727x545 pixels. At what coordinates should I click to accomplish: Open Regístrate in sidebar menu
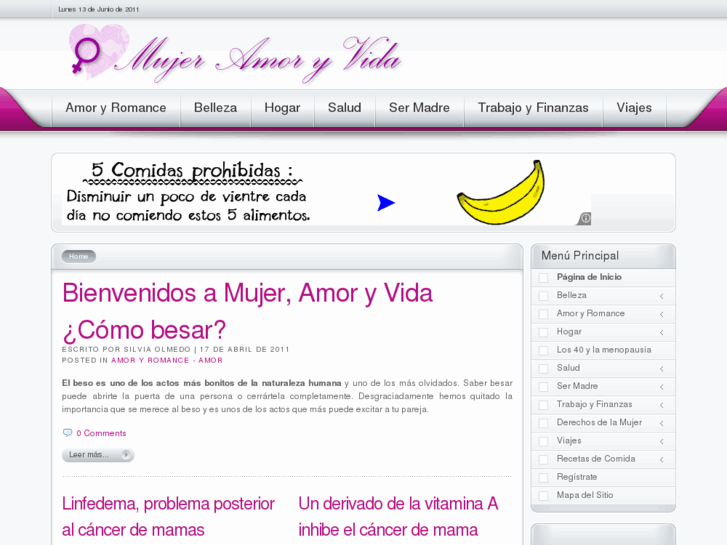(x=577, y=477)
